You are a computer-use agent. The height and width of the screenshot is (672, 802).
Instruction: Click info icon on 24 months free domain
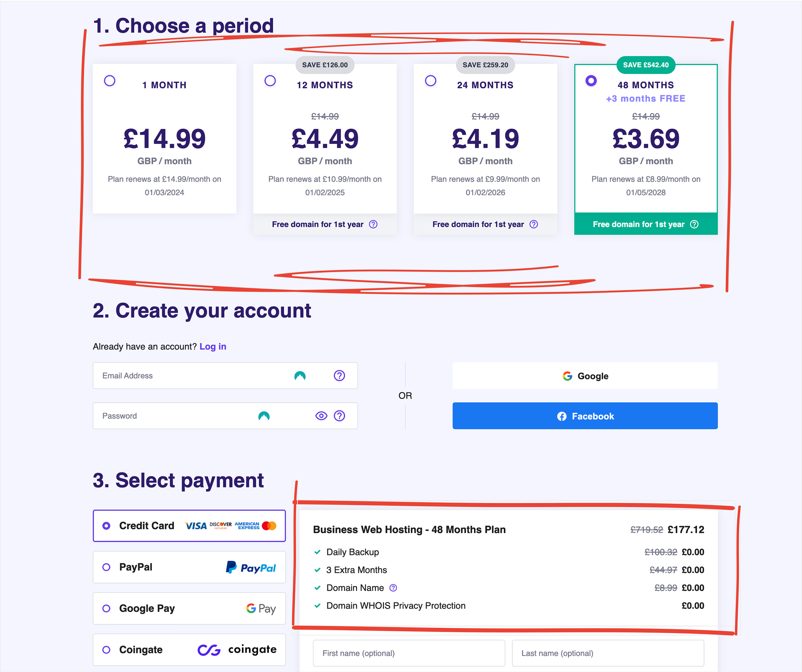click(534, 224)
